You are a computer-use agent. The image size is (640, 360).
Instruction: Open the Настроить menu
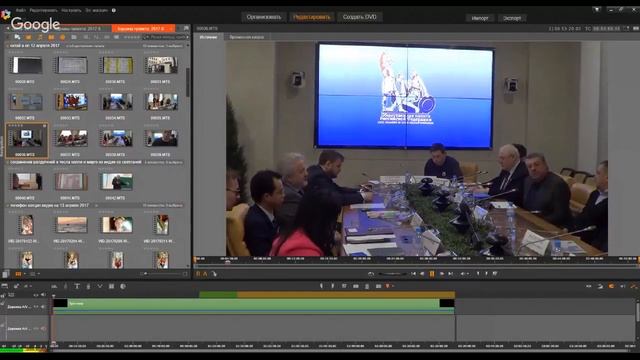(71, 10)
